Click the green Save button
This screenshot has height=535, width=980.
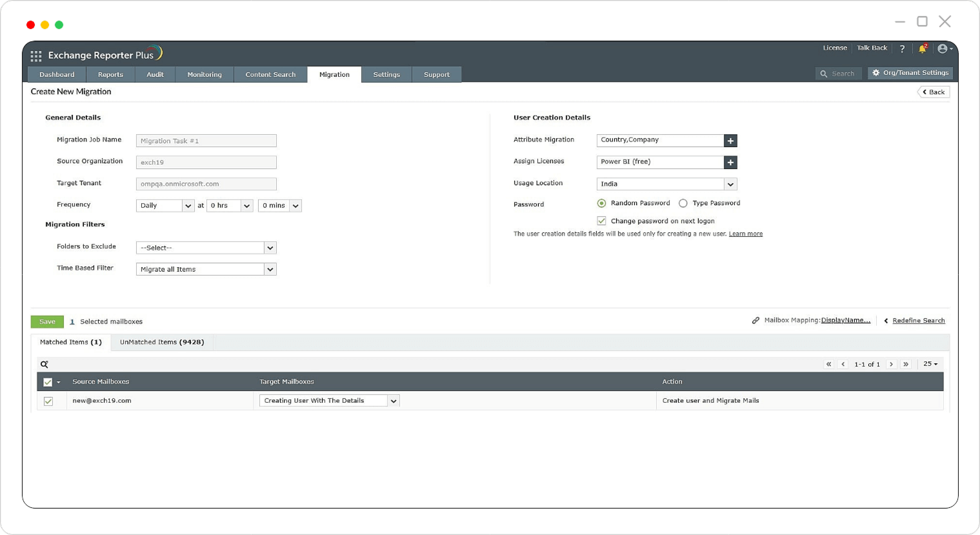pos(47,322)
